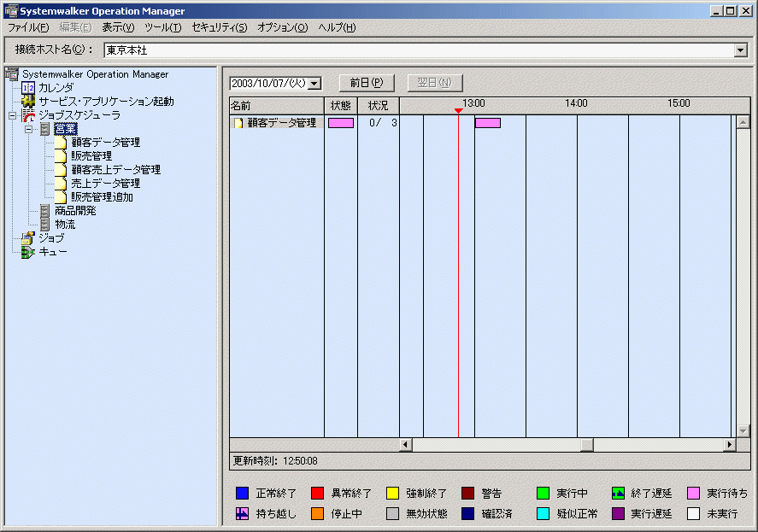758x532 pixels.
Task: Click the ジョブスケジューラ scheduler icon
Action: coord(28,115)
